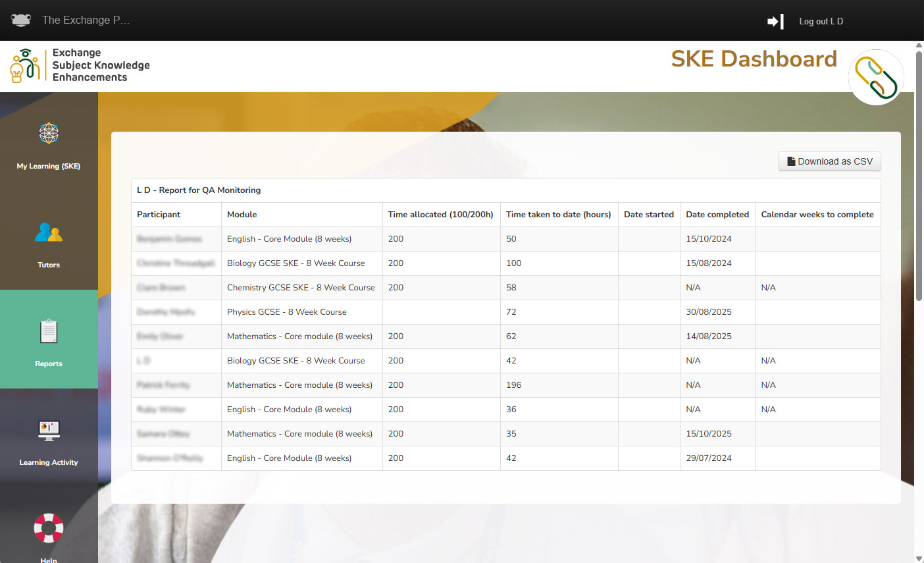The width and height of the screenshot is (924, 563).
Task: Download report as CSV
Action: (x=829, y=161)
